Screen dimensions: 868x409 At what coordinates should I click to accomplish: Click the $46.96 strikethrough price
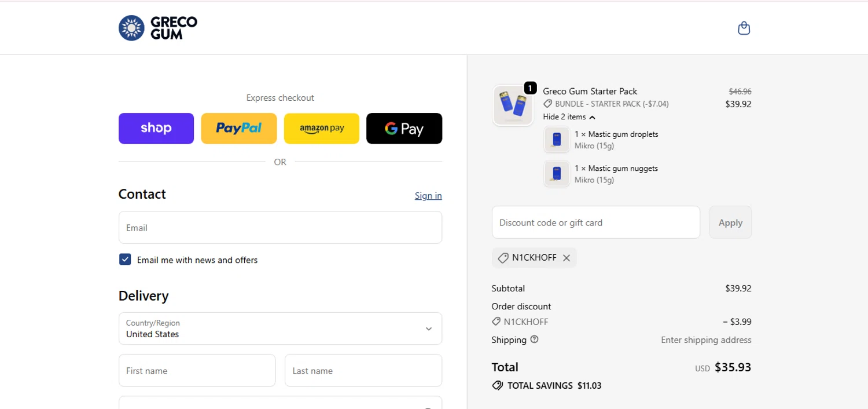click(x=740, y=91)
